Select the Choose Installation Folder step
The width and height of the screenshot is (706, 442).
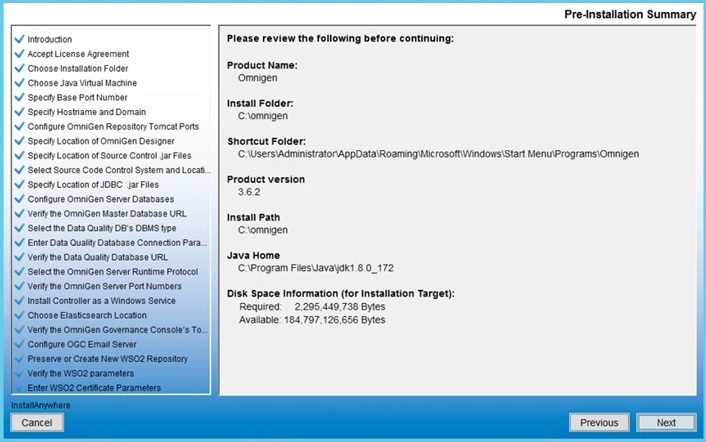(x=78, y=68)
